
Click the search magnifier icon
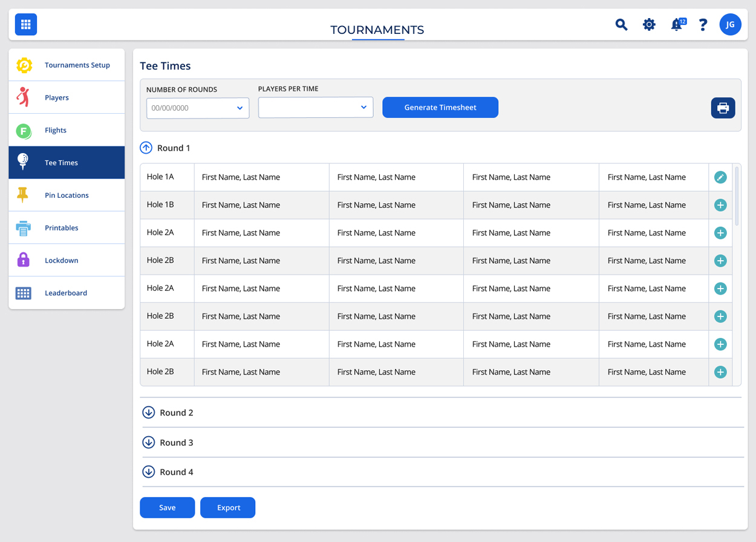[621, 24]
